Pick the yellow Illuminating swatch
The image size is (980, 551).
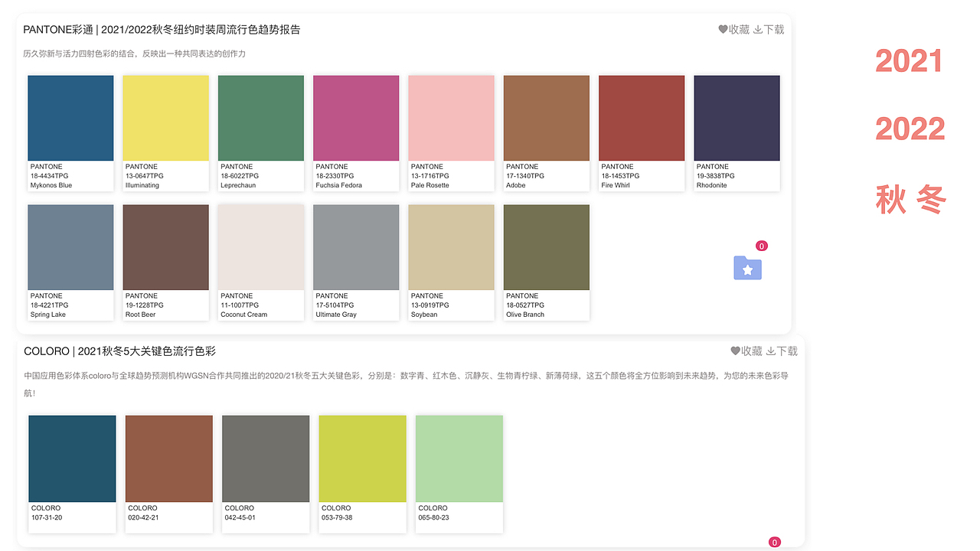165,118
